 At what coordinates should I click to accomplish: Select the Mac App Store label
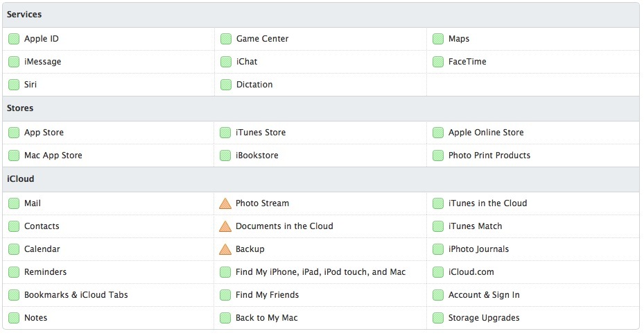[53, 156]
